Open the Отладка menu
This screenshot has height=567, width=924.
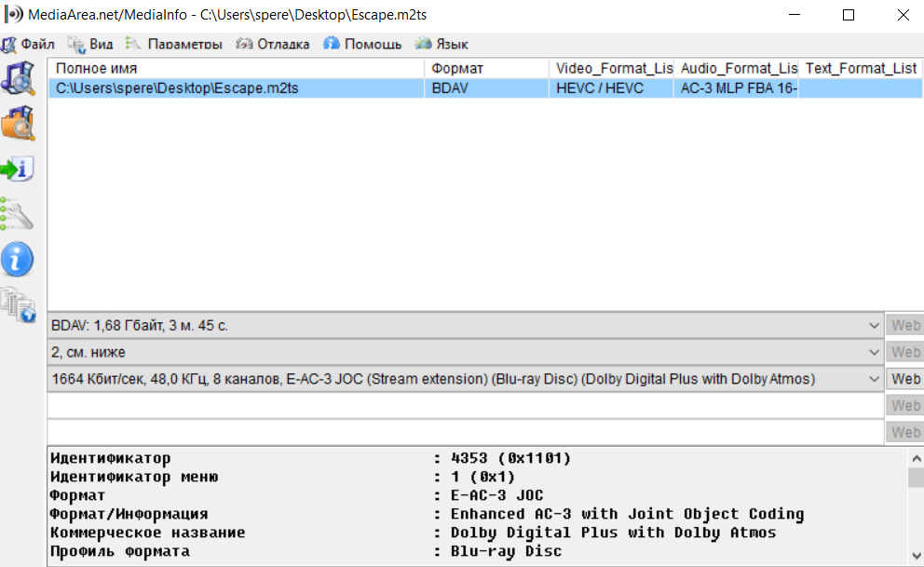(x=274, y=44)
